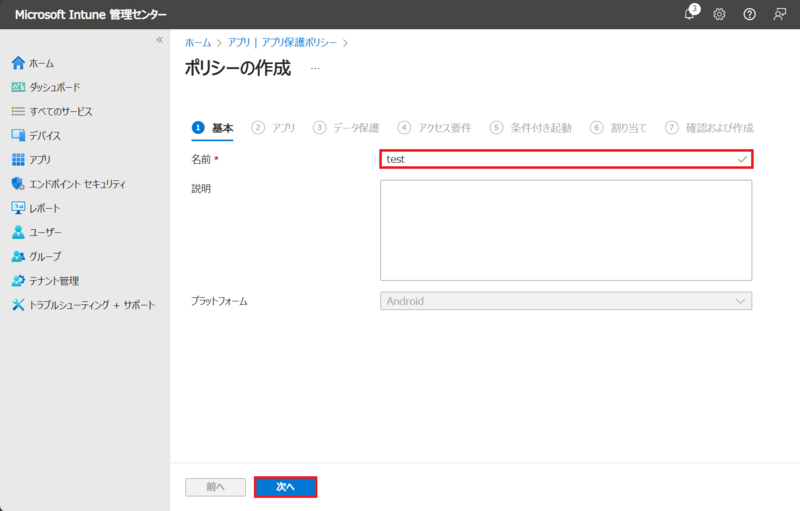Click the 説明 description text area
The width and height of the screenshot is (800, 511).
[x=566, y=230]
